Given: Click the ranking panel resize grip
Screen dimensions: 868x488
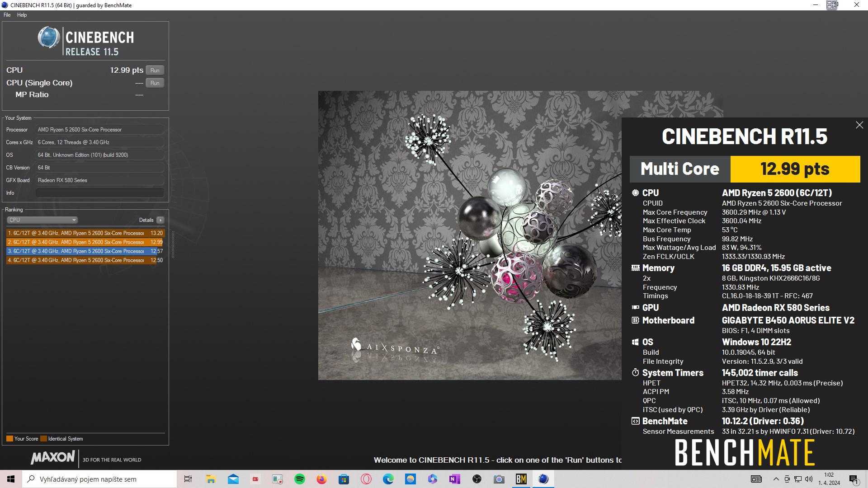Looking at the screenshot, I should coord(173,244).
